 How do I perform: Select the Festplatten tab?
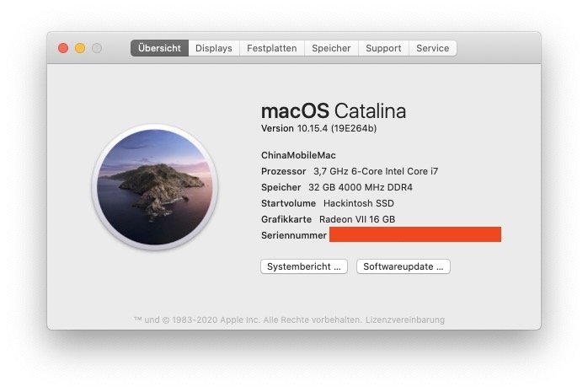[x=272, y=48]
